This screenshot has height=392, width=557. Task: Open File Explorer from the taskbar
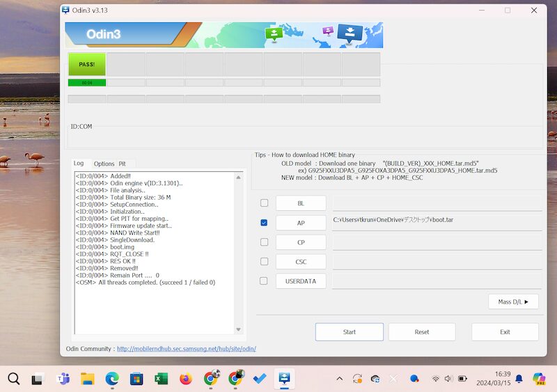87,379
